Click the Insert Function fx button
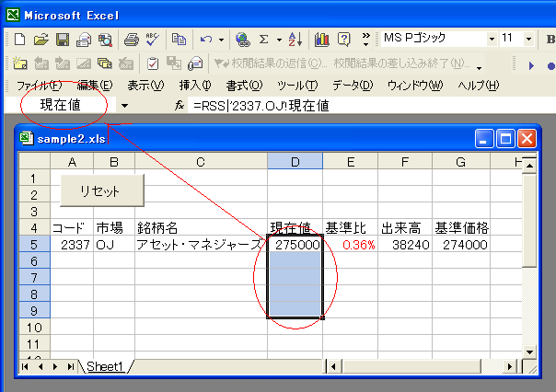Screen dimensions: 556x392 [x=180, y=106]
